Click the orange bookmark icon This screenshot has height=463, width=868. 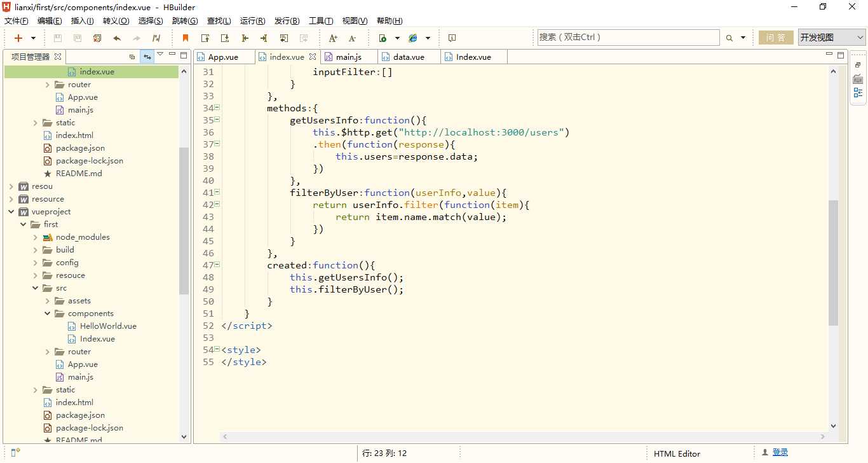tap(186, 38)
